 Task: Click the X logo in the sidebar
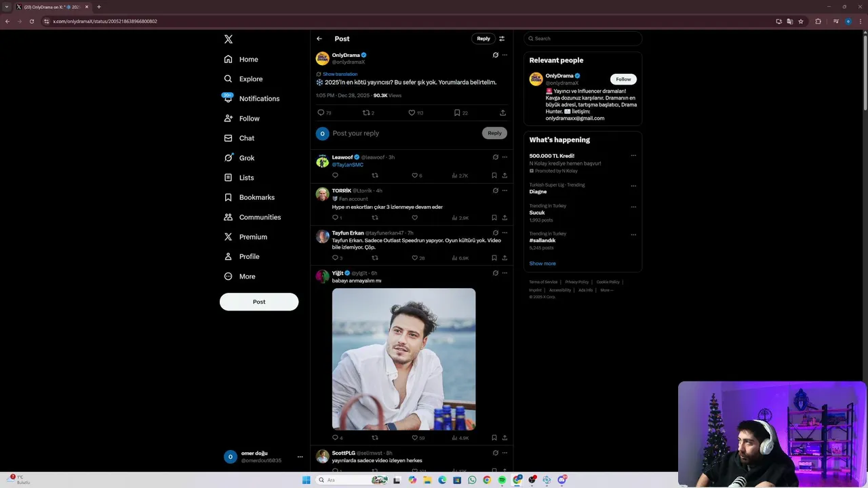[229, 39]
